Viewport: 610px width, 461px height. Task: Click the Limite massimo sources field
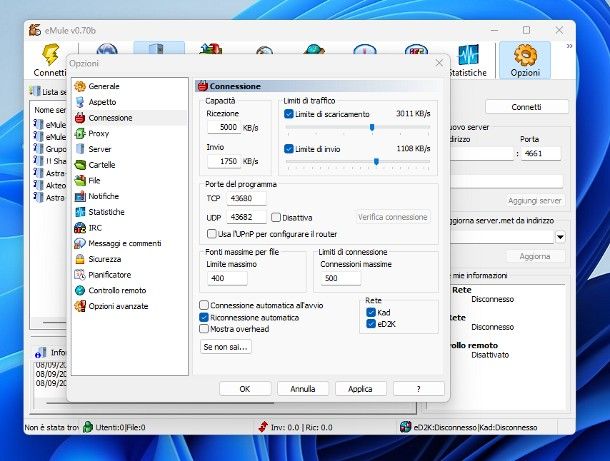tap(227, 278)
